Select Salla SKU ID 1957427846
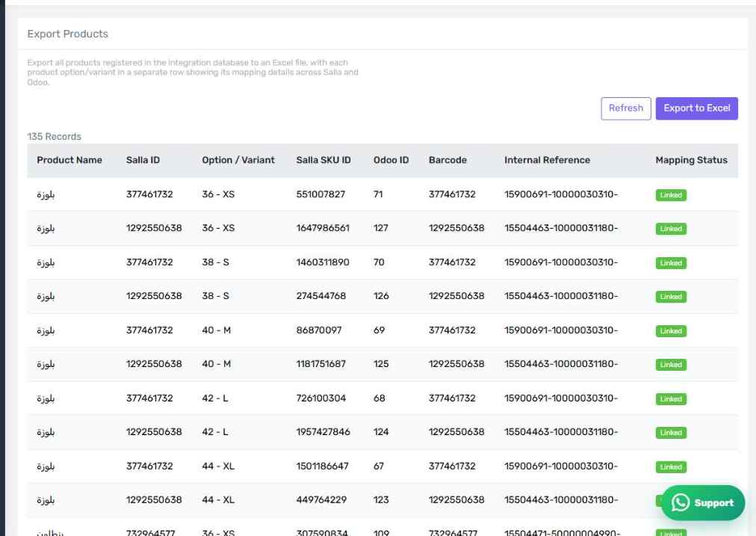The width and height of the screenshot is (756, 536). [323, 432]
